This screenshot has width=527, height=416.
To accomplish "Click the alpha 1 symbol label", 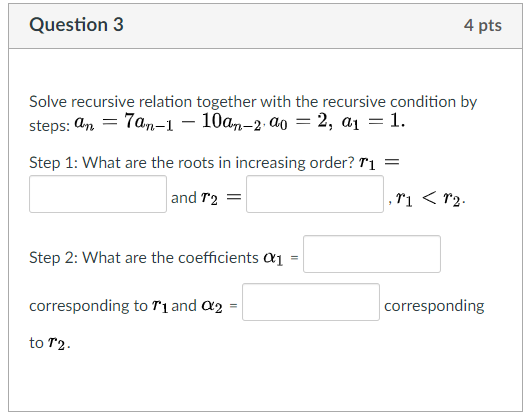I will (x=273, y=258).
